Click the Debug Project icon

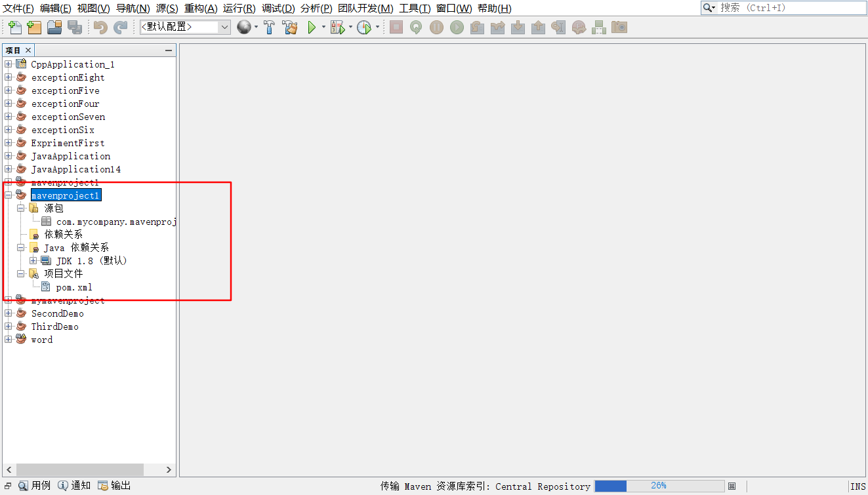337,28
